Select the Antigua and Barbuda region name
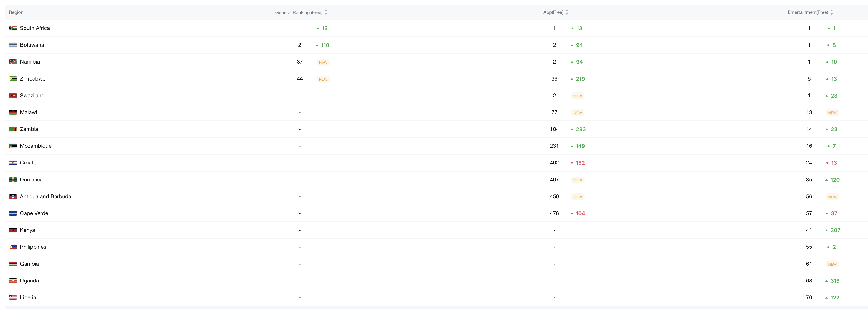The image size is (868, 309). (45, 196)
